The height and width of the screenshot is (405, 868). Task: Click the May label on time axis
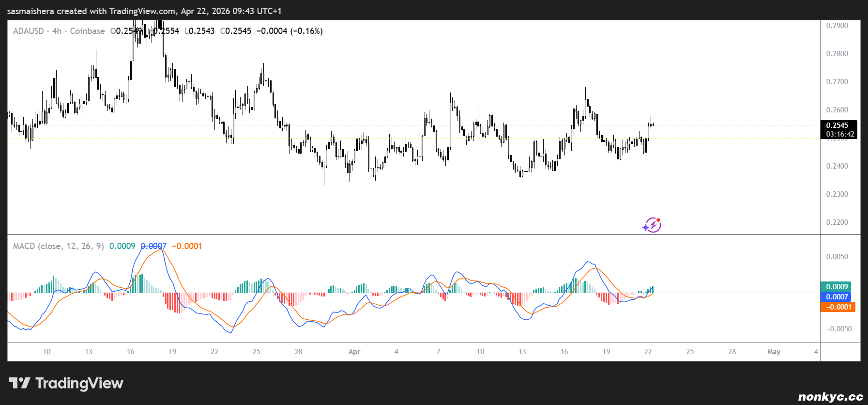774,352
